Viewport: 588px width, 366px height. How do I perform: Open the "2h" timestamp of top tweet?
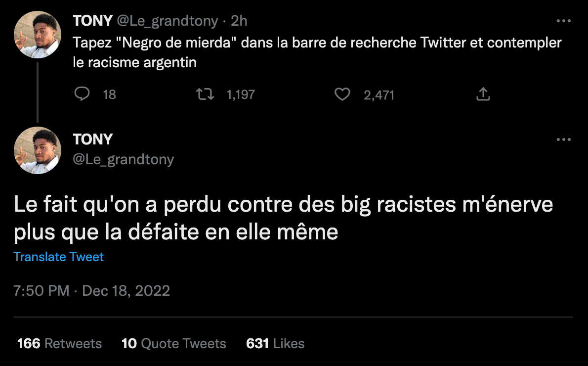point(239,21)
